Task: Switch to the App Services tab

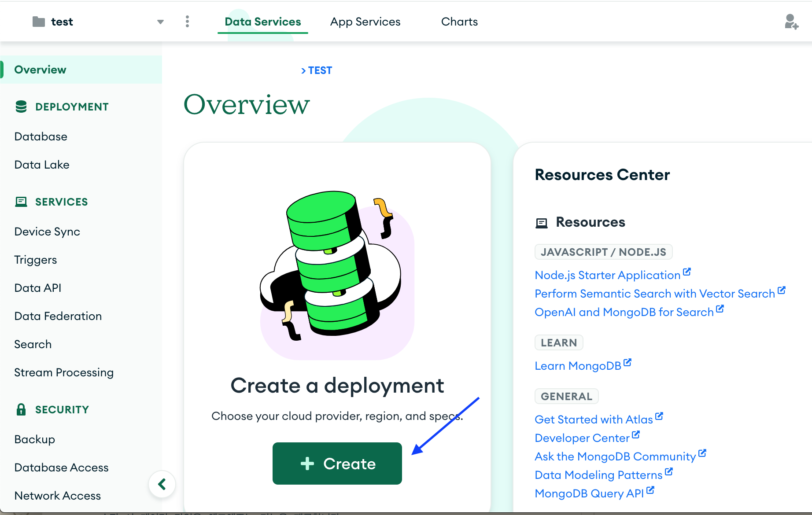Action: pos(365,22)
